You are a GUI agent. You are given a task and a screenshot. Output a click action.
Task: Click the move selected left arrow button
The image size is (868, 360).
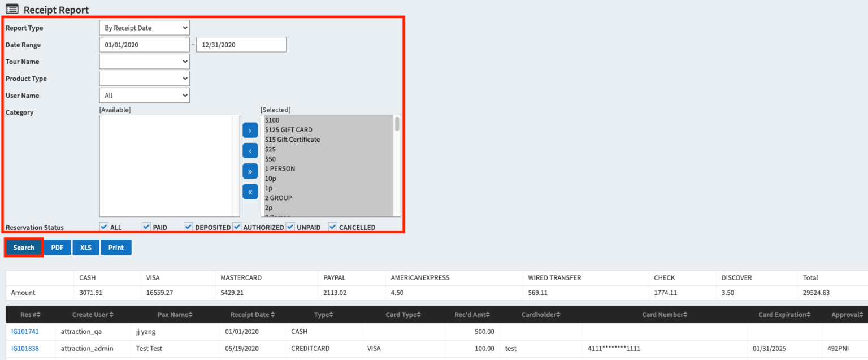point(250,151)
